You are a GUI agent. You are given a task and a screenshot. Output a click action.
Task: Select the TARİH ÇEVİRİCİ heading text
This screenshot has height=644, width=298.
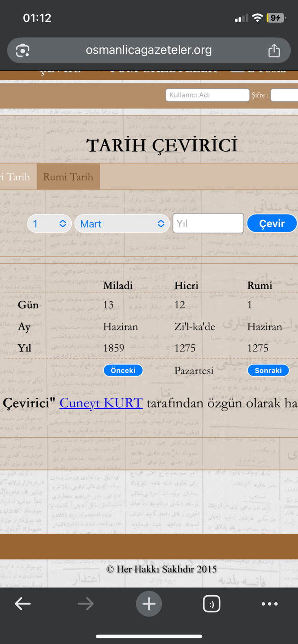(162, 145)
